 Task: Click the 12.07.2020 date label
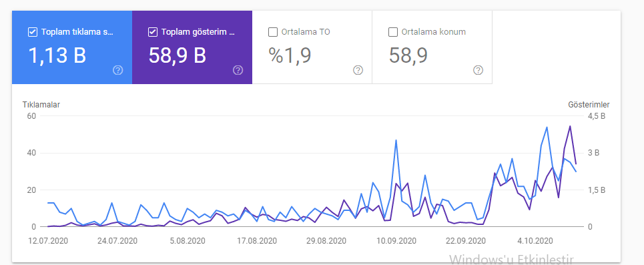pyautogui.click(x=49, y=241)
